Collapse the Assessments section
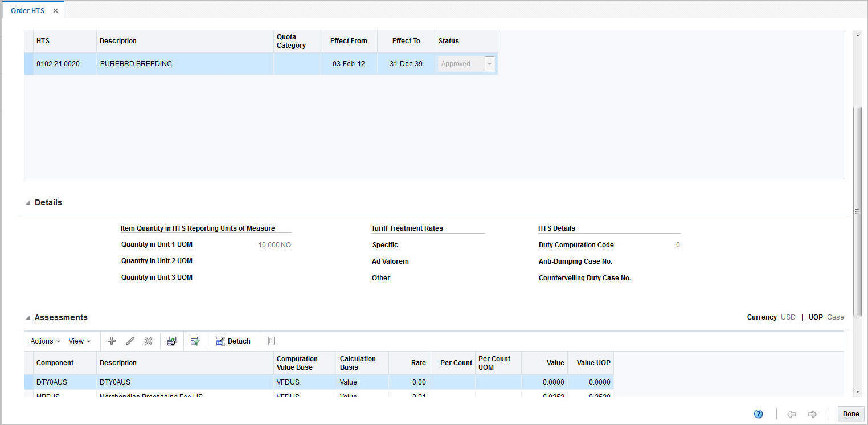 pyautogui.click(x=27, y=317)
